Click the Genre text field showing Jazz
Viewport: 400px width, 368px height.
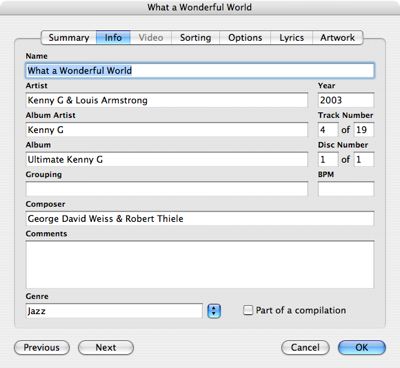tap(114, 311)
